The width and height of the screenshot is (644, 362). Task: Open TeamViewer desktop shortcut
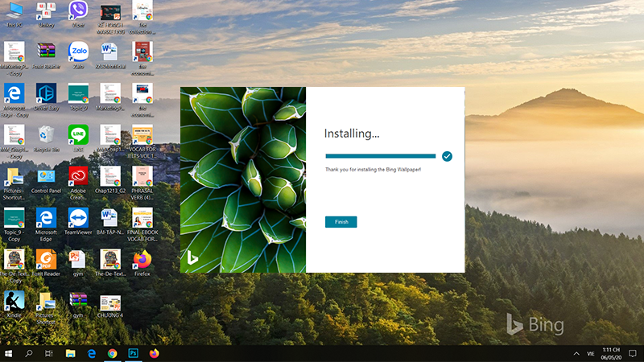[x=78, y=218]
